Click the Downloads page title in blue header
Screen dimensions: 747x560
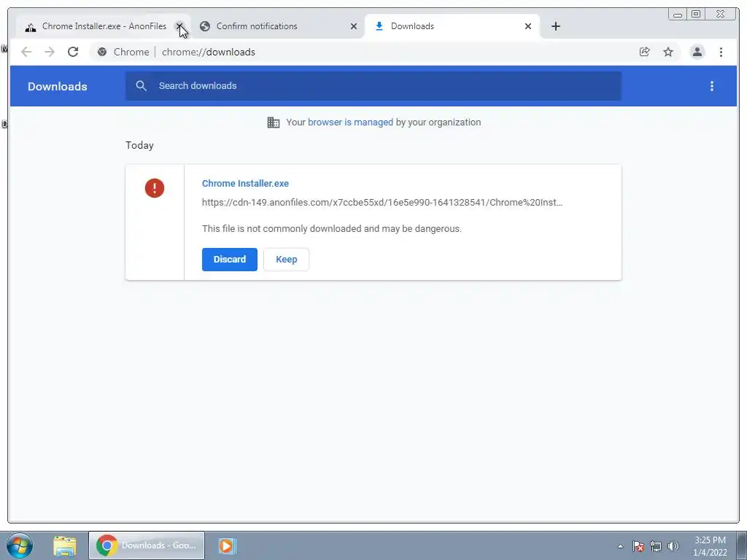[57, 86]
